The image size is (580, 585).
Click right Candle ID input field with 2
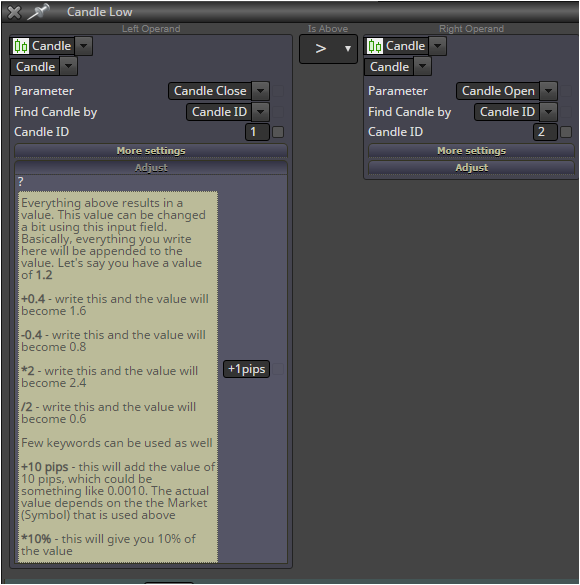545,132
